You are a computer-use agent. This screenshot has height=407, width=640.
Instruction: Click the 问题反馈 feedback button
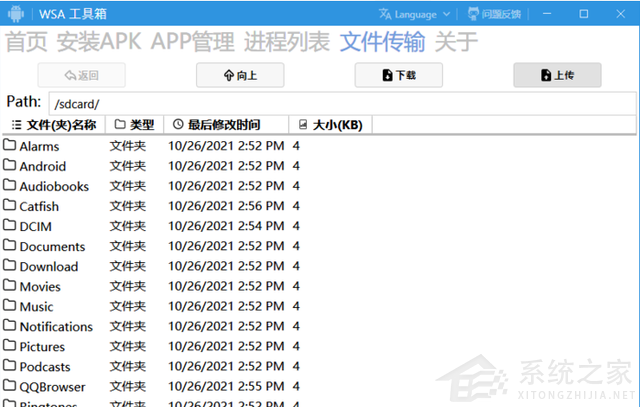coord(498,14)
